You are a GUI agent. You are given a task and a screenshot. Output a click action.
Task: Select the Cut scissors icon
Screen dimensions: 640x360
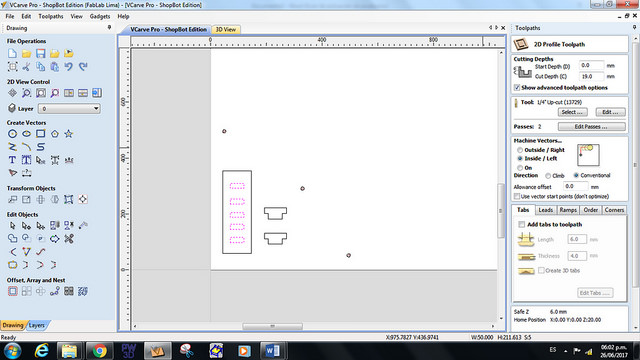pos(27,67)
